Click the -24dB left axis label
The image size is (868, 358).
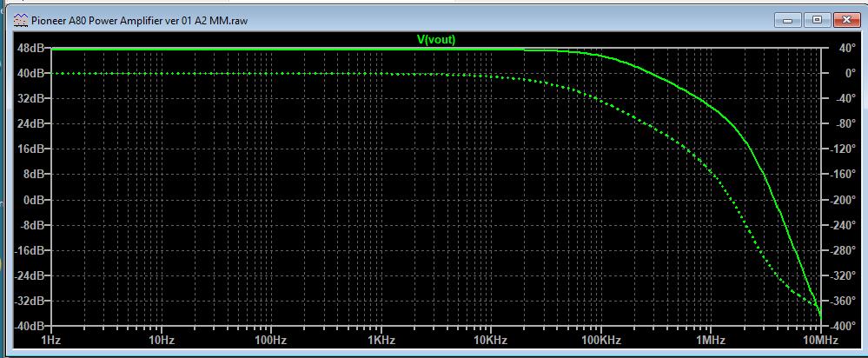click(x=31, y=275)
